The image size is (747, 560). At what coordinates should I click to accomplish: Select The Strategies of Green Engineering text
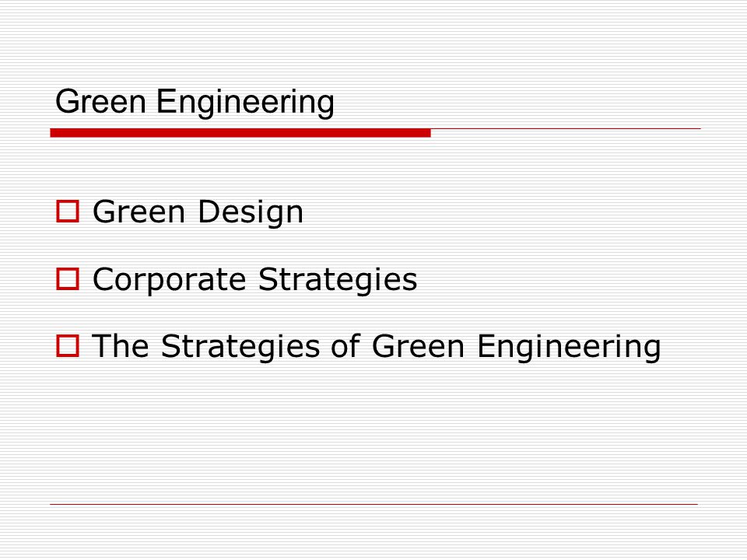click(x=377, y=347)
